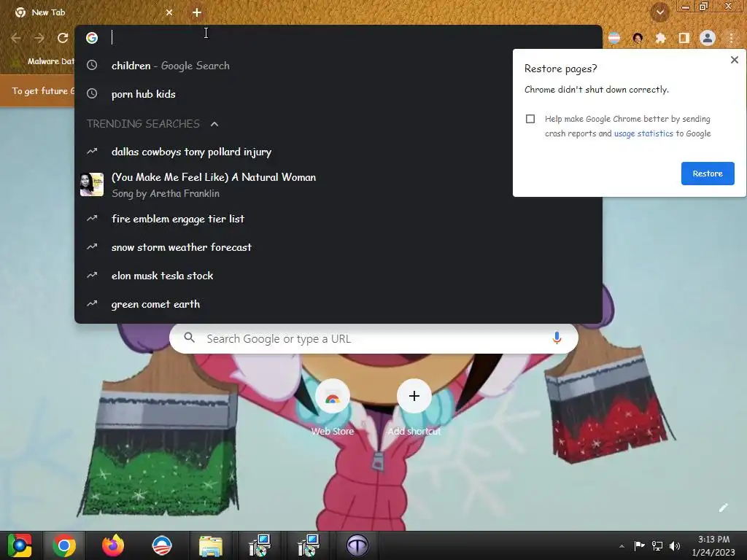Pick the 'elon musk tesla stock' suggestion
747x560 pixels.
click(338, 276)
